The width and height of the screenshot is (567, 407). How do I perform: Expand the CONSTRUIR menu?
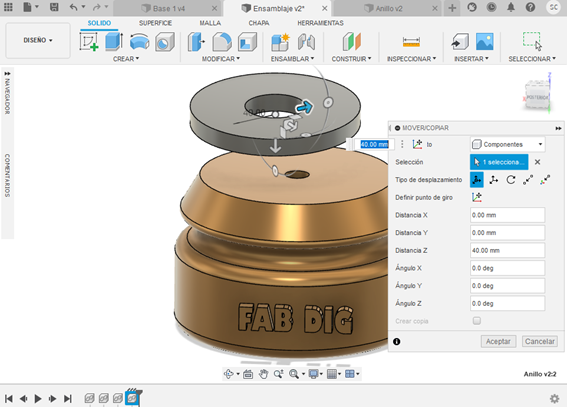click(x=351, y=59)
